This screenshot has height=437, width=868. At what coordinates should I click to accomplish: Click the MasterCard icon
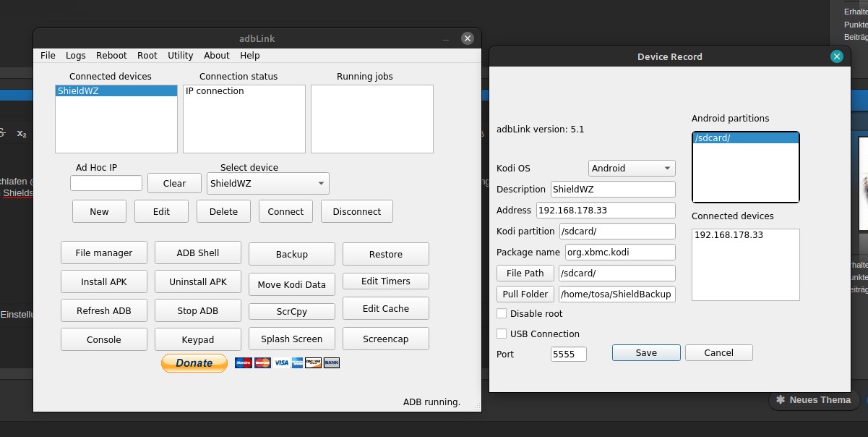[x=262, y=363]
